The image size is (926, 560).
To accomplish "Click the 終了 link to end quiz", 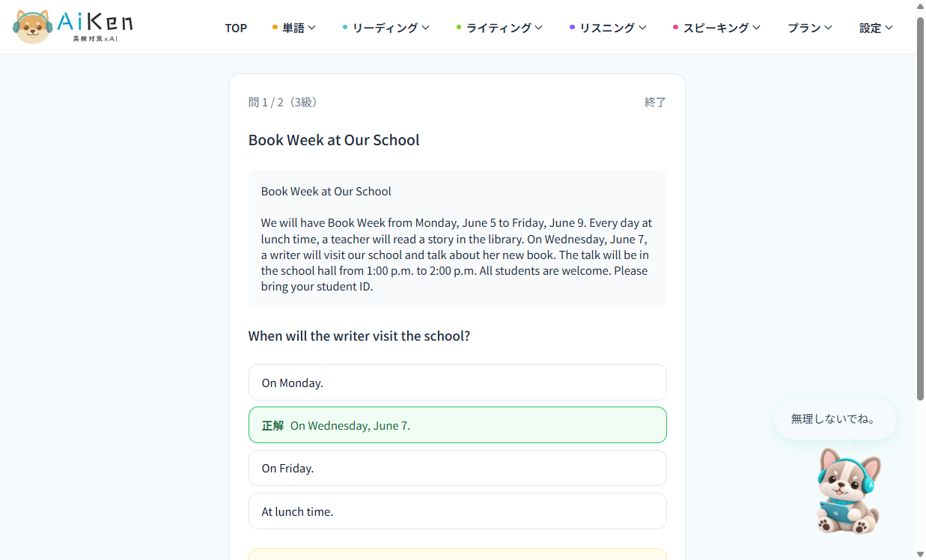I will pos(655,102).
